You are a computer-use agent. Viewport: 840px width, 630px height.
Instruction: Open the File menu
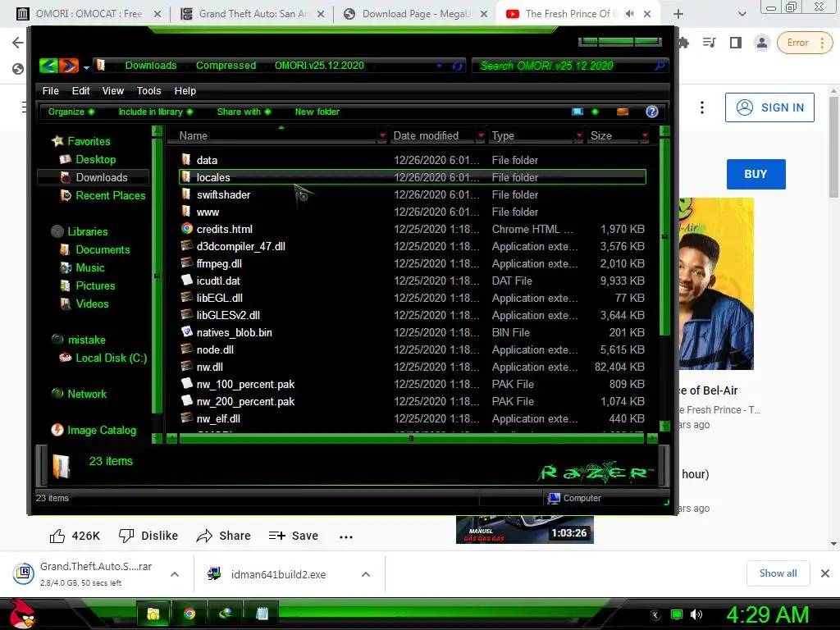point(50,91)
